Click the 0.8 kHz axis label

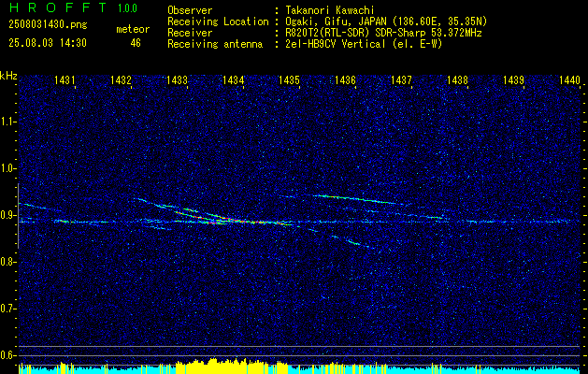[x=8, y=262]
